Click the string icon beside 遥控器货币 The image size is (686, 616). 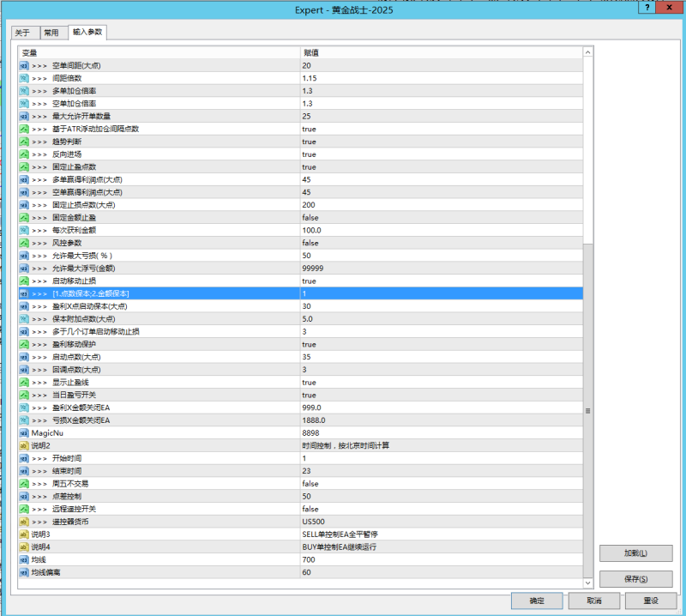click(x=24, y=522)
